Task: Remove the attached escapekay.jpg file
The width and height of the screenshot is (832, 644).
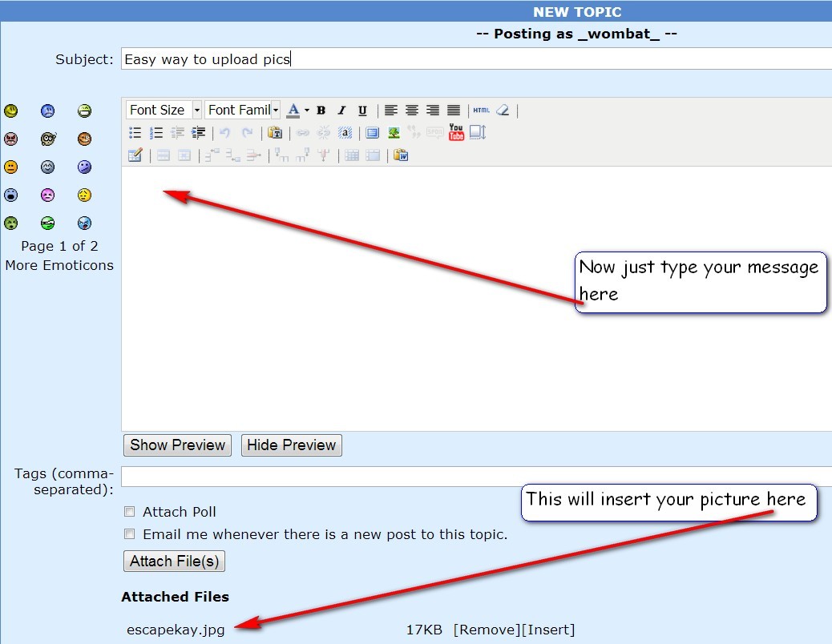Action: pyautogui.click(x=487, y=630)
